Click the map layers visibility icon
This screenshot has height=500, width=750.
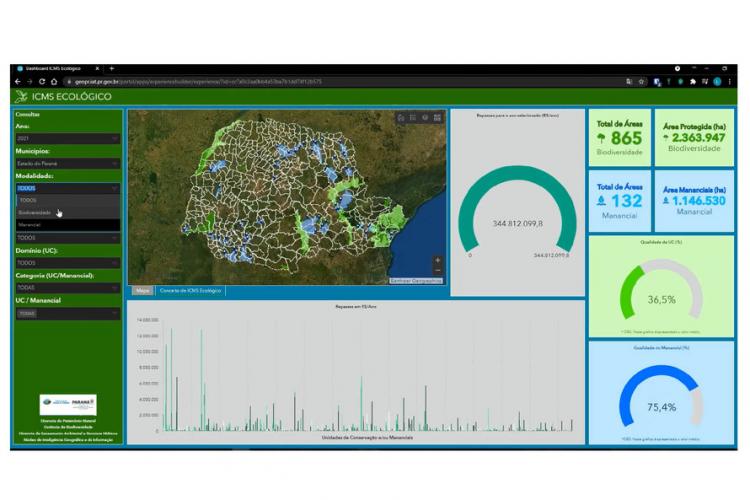pos(425,117)
